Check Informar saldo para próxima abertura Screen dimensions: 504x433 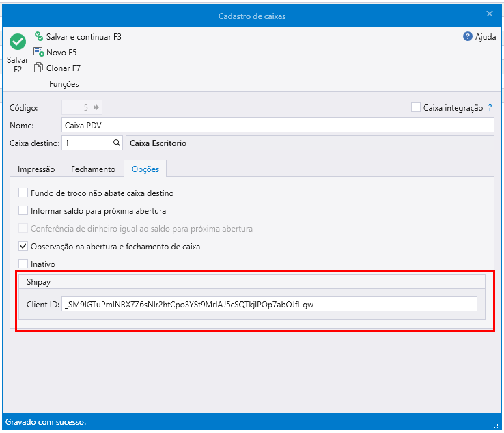24,211
